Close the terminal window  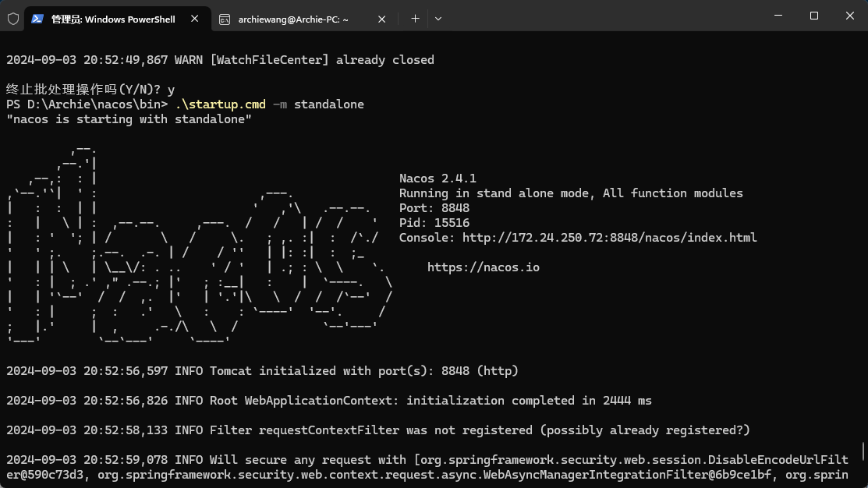[x=849, y=16]
